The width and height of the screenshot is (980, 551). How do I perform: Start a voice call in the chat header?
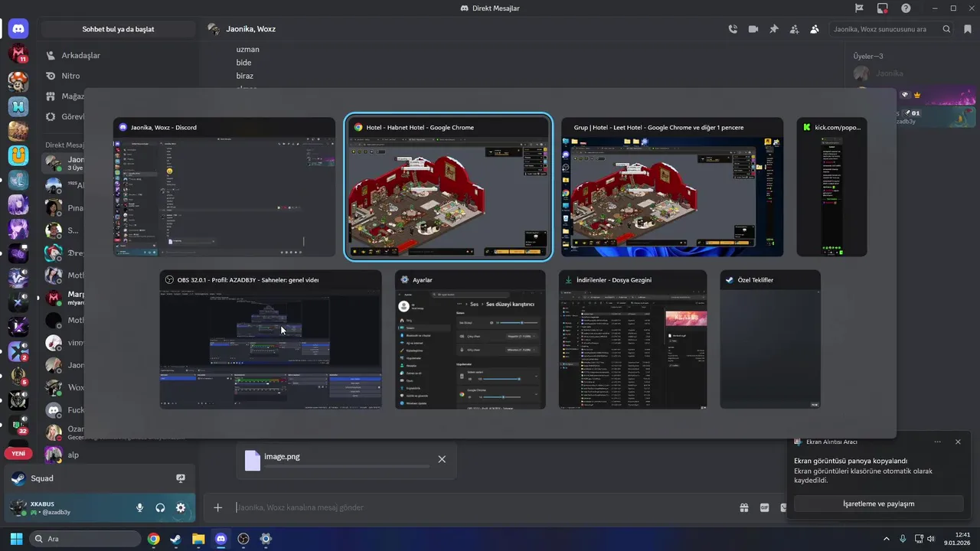pos(733,29)
